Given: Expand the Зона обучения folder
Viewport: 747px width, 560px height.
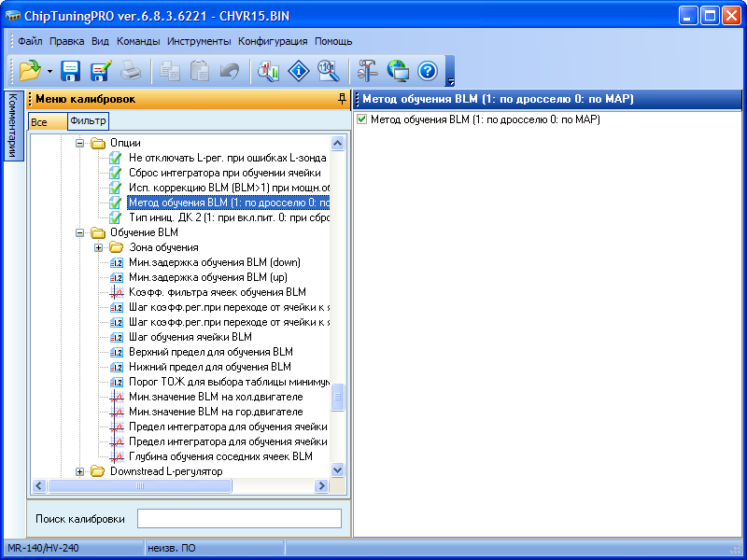Looking at the screenshot, I should [99, 247].
